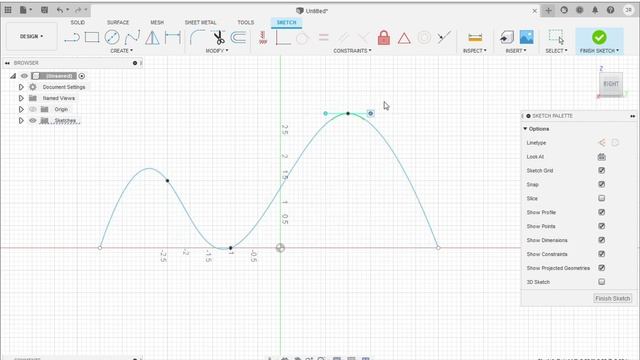Viewport: 640px width, 360px height.
Task: Open the MODIFY dropdown menu
Action: pyautogui.click(x=217, y=51)
